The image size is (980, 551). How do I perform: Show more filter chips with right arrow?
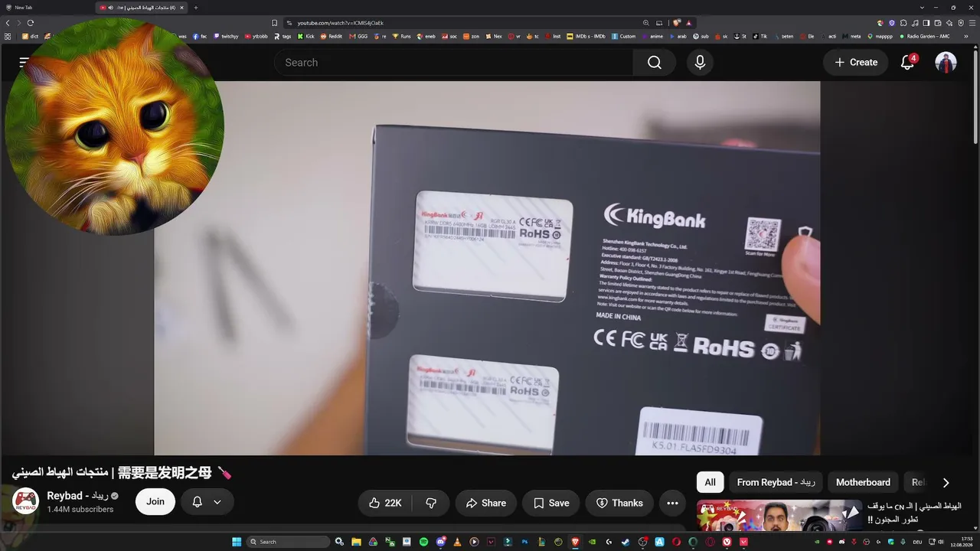tap(946, 482)
